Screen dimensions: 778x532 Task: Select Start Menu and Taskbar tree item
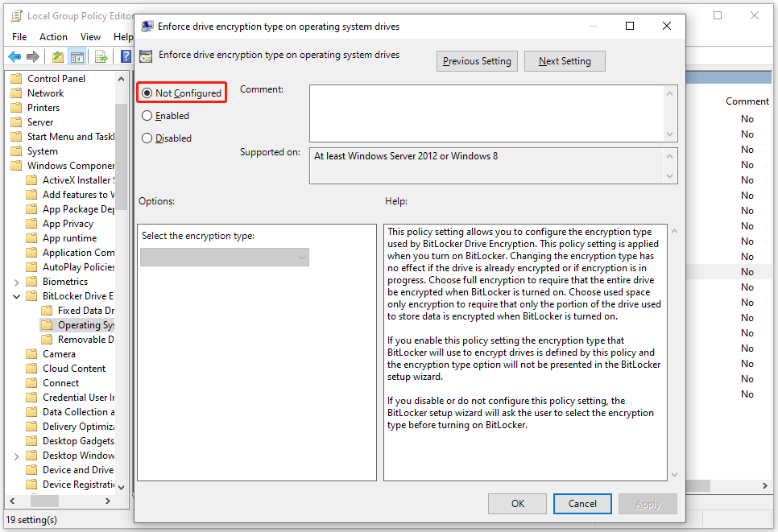point(71,137)
